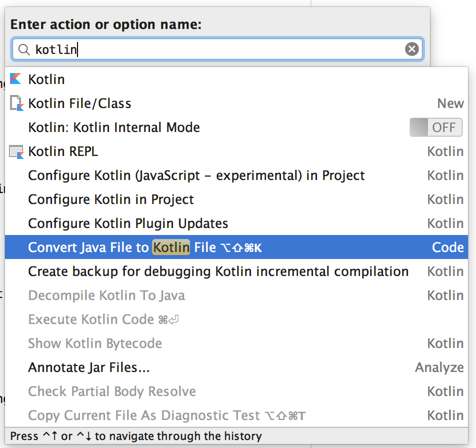This screenshot has width=476, height=448.
Task: Select Convert Java File to Kotlin File
Action: [145, 247]
